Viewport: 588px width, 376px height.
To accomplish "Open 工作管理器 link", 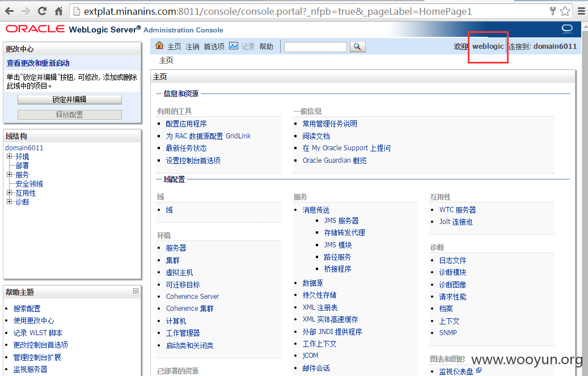I will 183,333.
